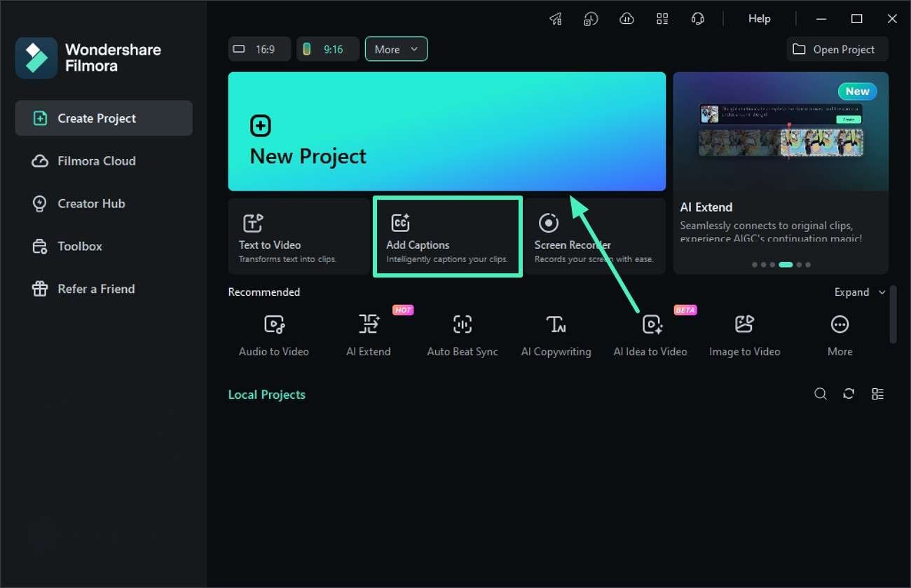
Task: Click the New badge on the banner
Action: [x=857, y=91]
